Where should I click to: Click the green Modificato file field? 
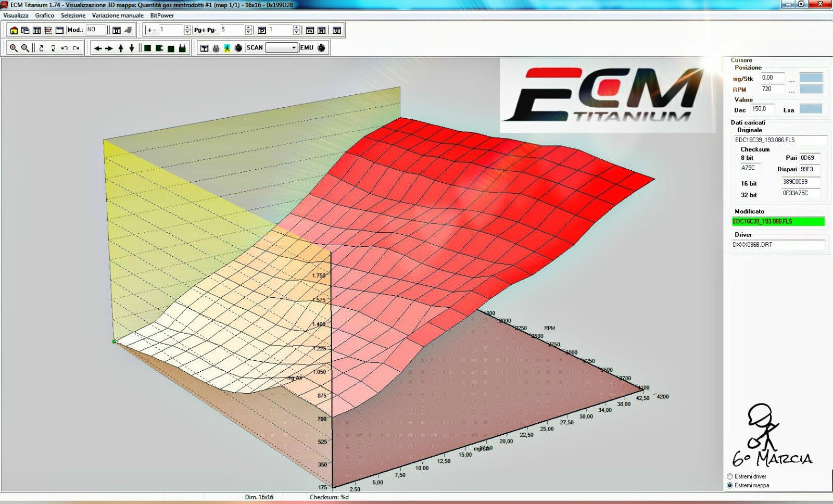click(x=778, y=221)
